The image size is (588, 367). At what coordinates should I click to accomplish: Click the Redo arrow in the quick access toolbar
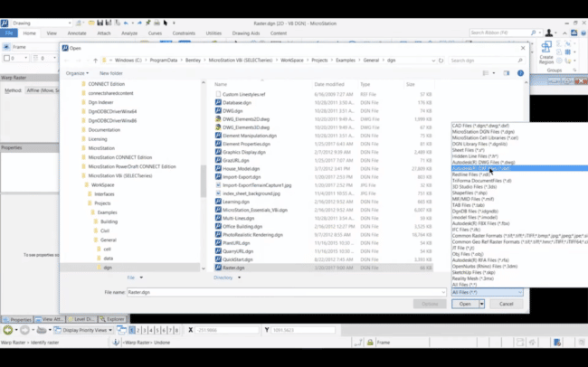pos(139,23)
